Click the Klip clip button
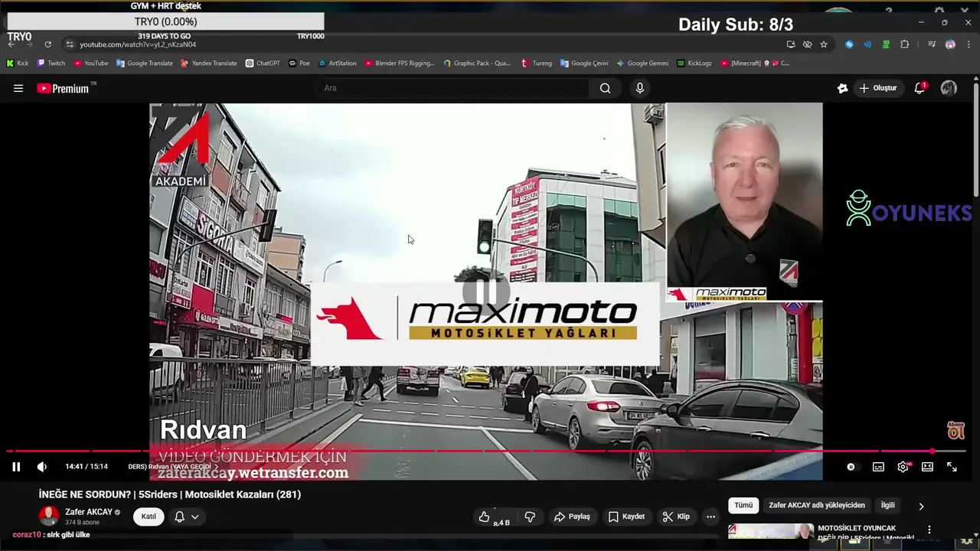The height and width of the screenshot is (551, 980). point(676,517)
